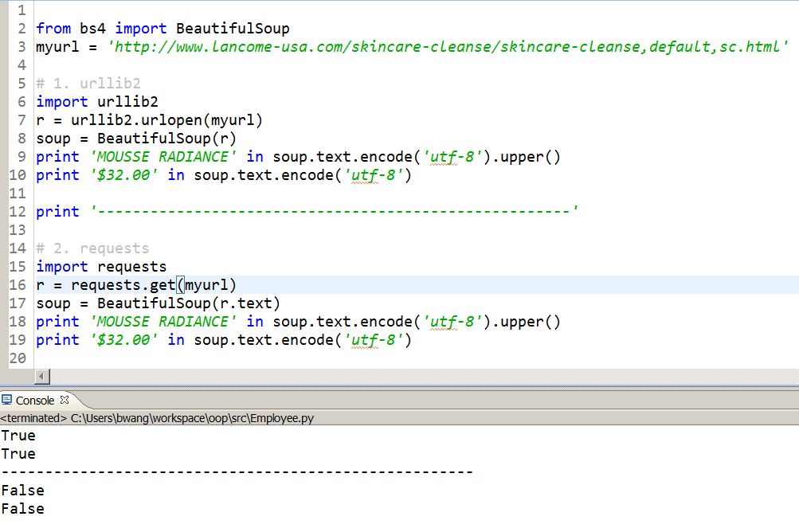Click line number 16 in the gutter
This screenshot has height=532, width=799.
pyautogui.click(x=18, y=285)
